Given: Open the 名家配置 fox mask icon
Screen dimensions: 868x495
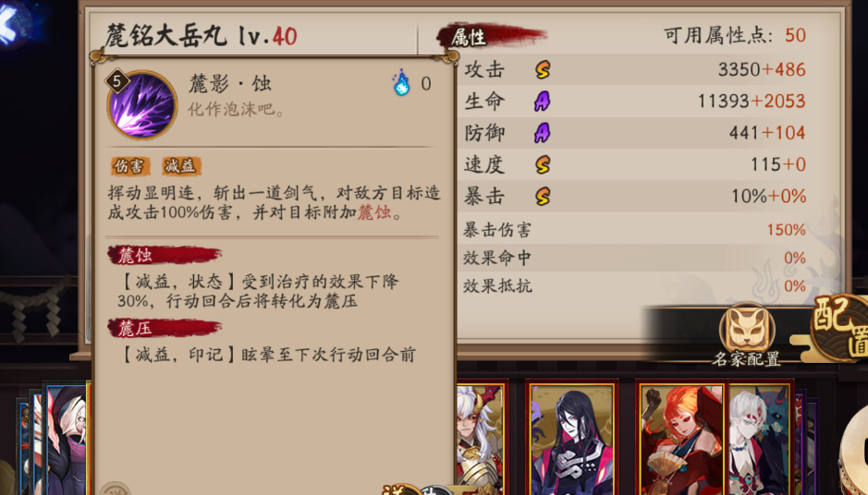Looking at the screenshot, I should pos(747,330).
